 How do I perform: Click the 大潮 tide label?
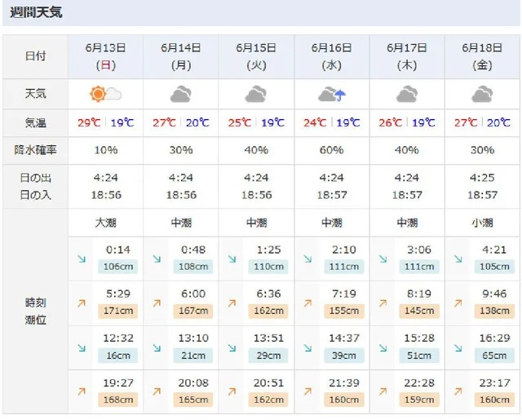[105, 223]
